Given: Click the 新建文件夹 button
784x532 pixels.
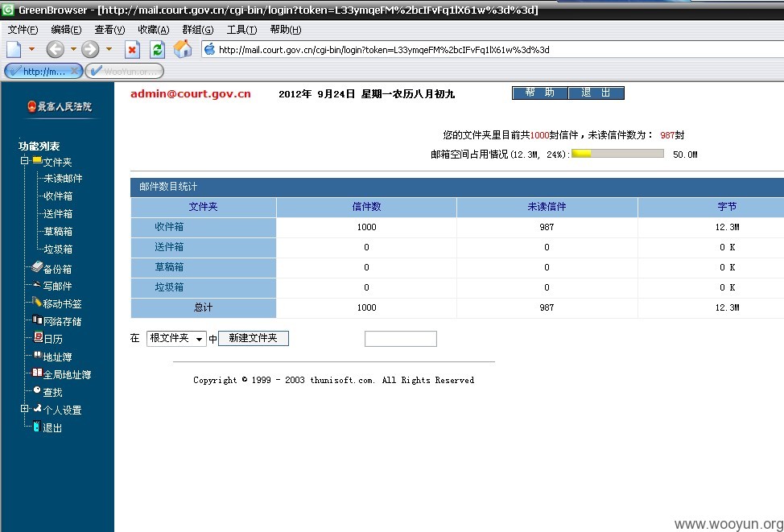Looking at the screenshot, I should pyautogui.click(x=254, y=339).
